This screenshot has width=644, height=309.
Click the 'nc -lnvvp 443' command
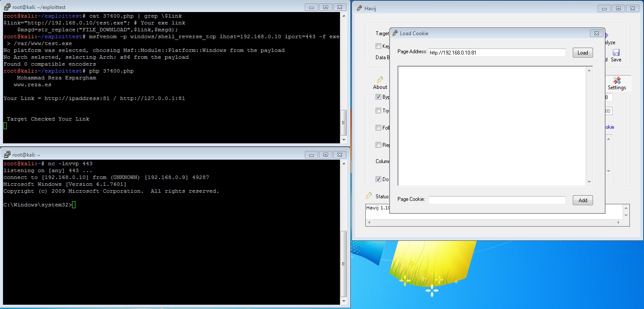click(x=70, y=164)
